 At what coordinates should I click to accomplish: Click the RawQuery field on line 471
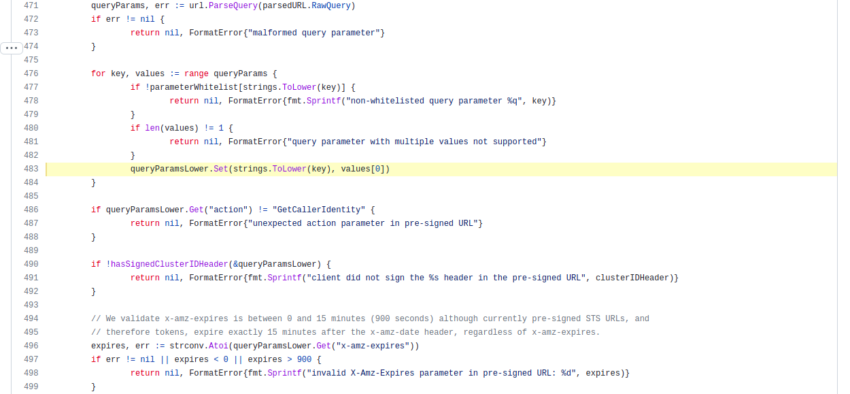point(331,5)
